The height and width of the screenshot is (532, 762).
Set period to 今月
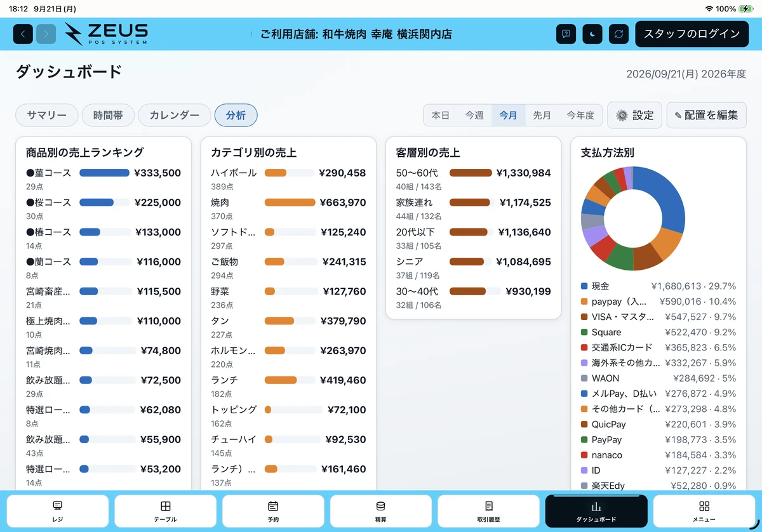(508, 115)
